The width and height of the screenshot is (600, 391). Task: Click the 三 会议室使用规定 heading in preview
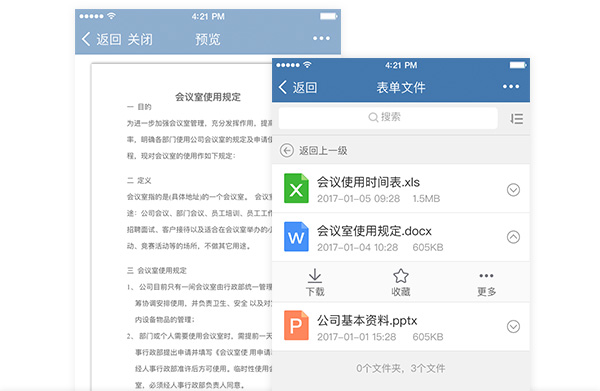pyautogui.click(x=157, y=270)
